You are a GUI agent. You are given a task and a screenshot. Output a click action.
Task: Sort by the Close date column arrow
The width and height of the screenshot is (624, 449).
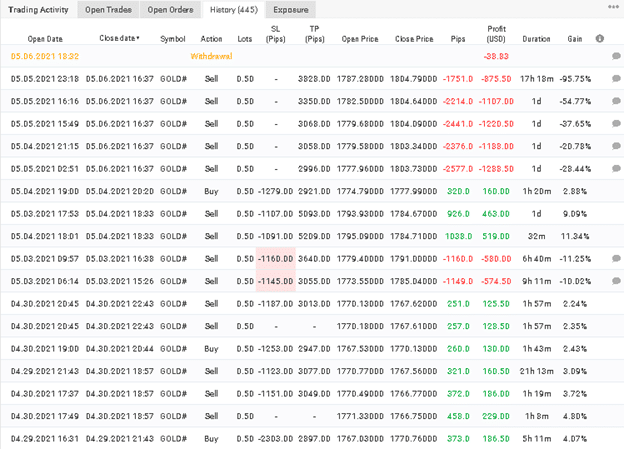(x=138, y=38)
